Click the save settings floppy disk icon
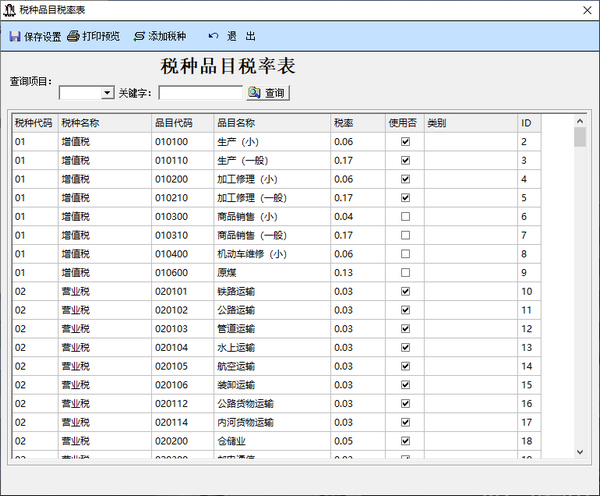 coord(14,36)
